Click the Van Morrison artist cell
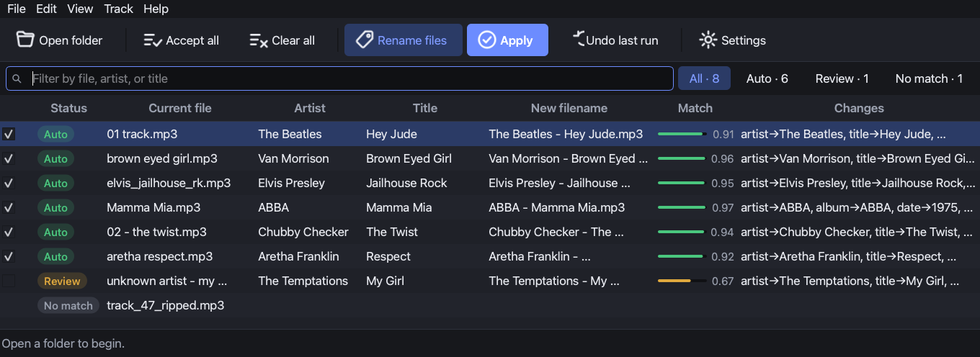The width and height of the screenshot is (980, 357). click(x=293, y=158)
